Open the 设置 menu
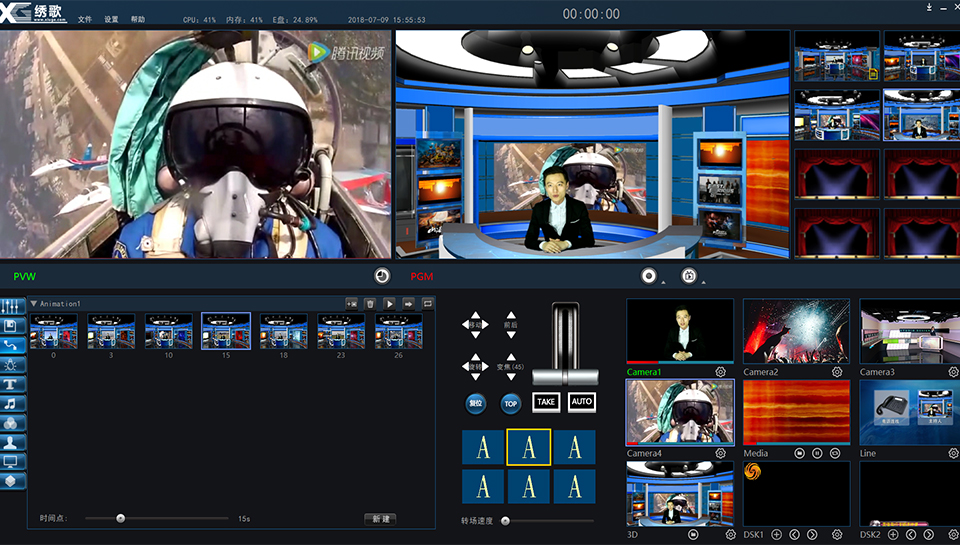 click(111, 19)
